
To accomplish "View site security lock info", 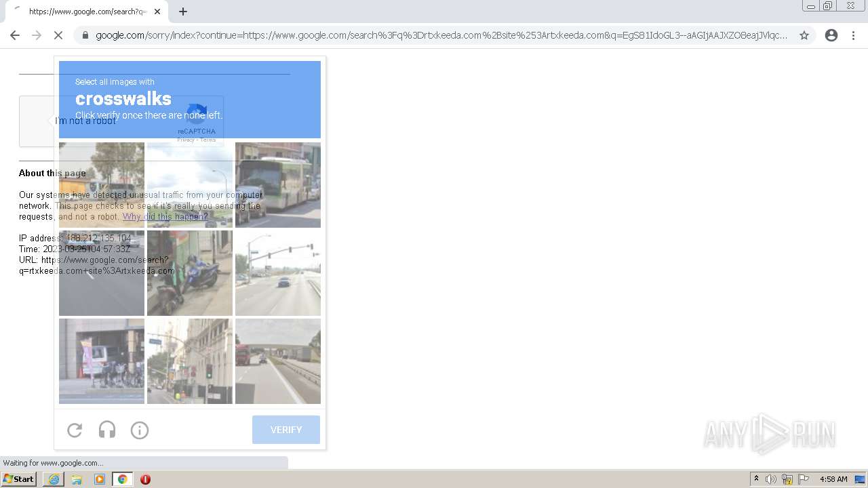I will pyautogui.click(x=85, y=35).
